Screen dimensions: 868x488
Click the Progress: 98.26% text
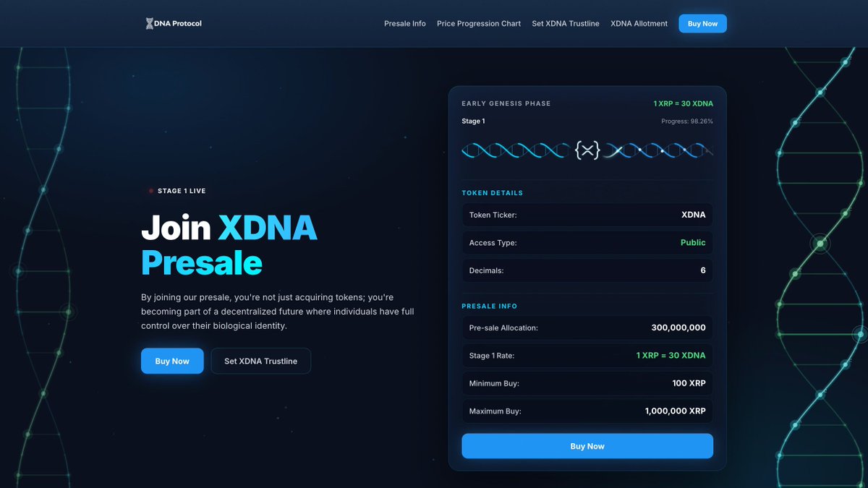[x=687, y=121]
